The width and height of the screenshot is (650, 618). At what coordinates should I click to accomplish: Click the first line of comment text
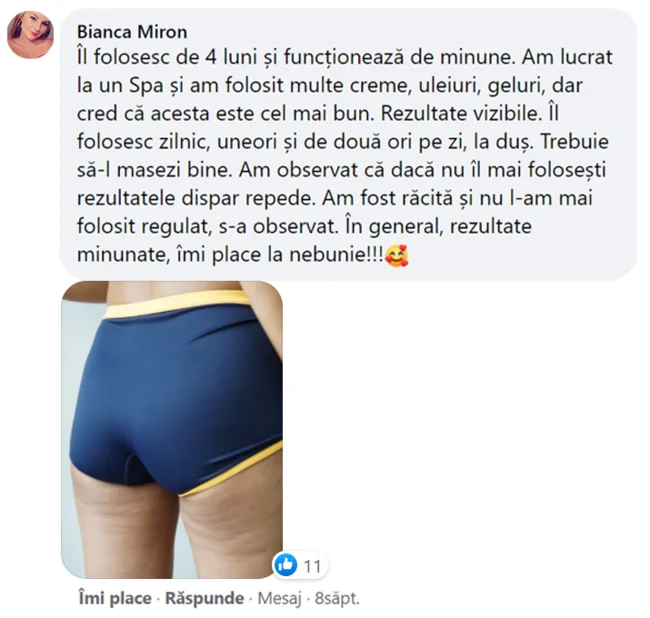[344, 57]
